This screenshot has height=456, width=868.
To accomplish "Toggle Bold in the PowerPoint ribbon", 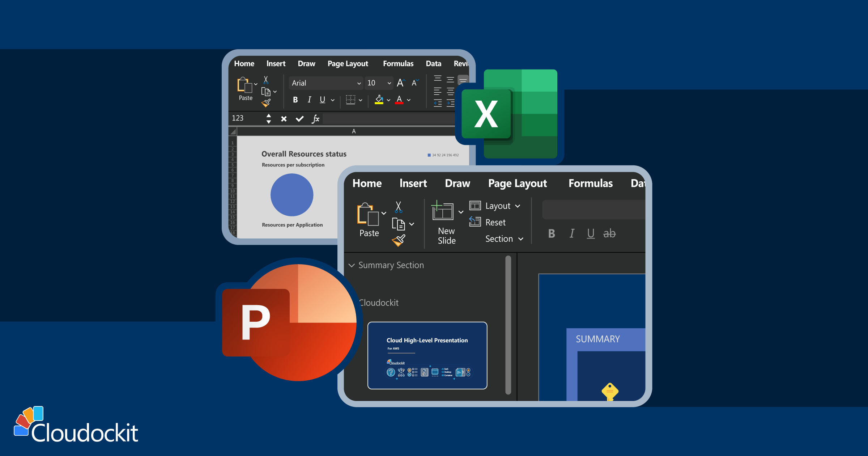I will click(552, 234).
